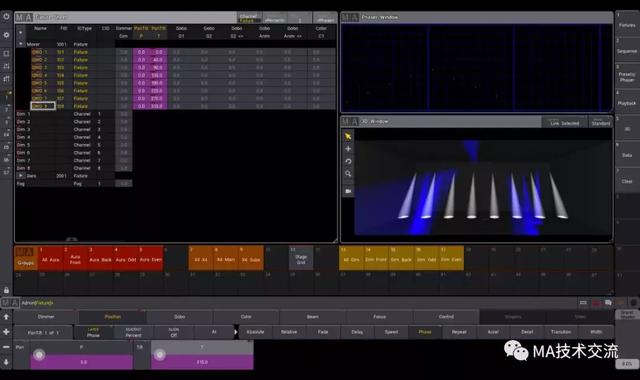640x380 pixels.
Task: Expand the Dim fixture group row
Action: click(20, 176)
